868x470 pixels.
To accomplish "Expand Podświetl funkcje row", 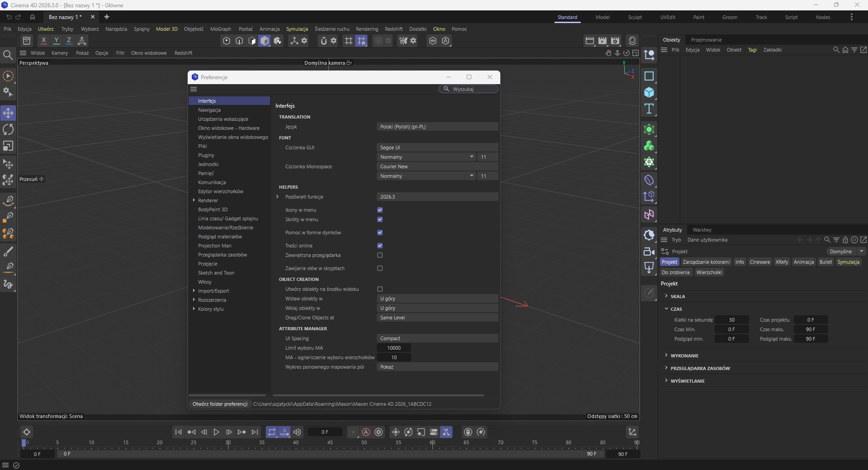I will tap(277, 197).
